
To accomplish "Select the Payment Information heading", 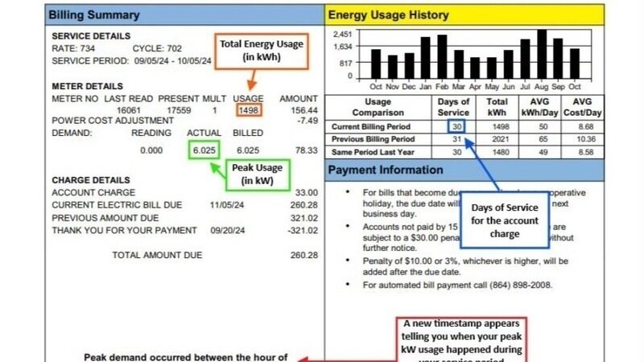I will click(386, 170).
